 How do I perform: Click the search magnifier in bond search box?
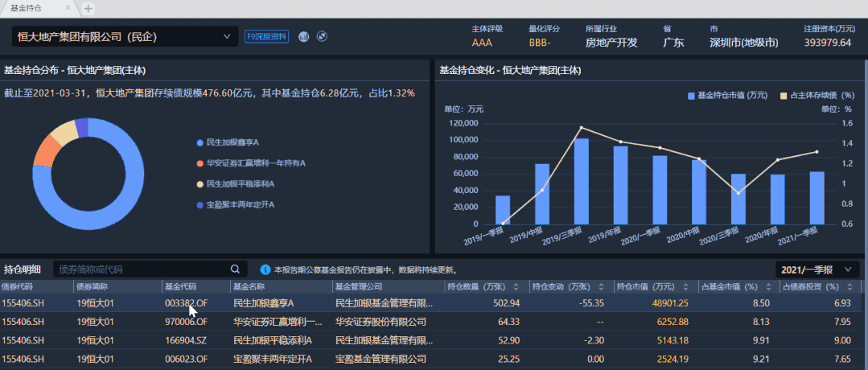pyautogui.click(x=235, y=269)
